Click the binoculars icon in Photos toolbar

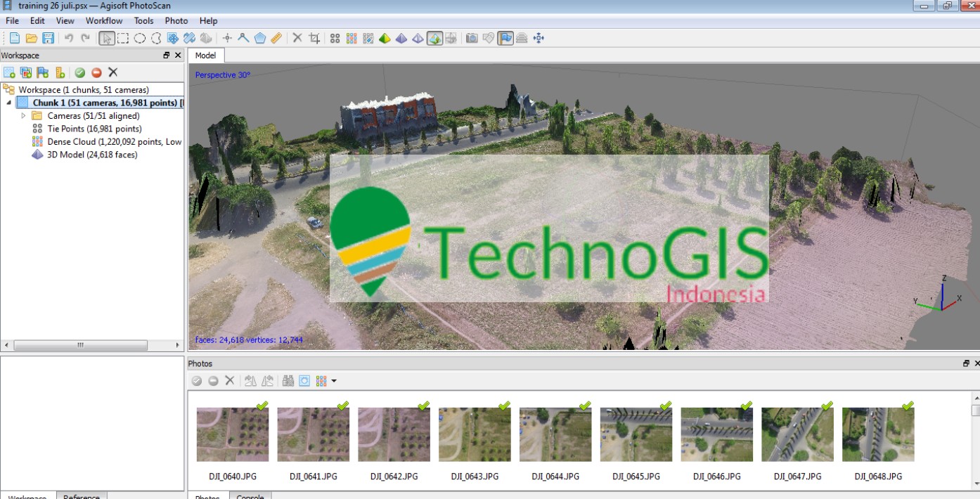(288, 381)
